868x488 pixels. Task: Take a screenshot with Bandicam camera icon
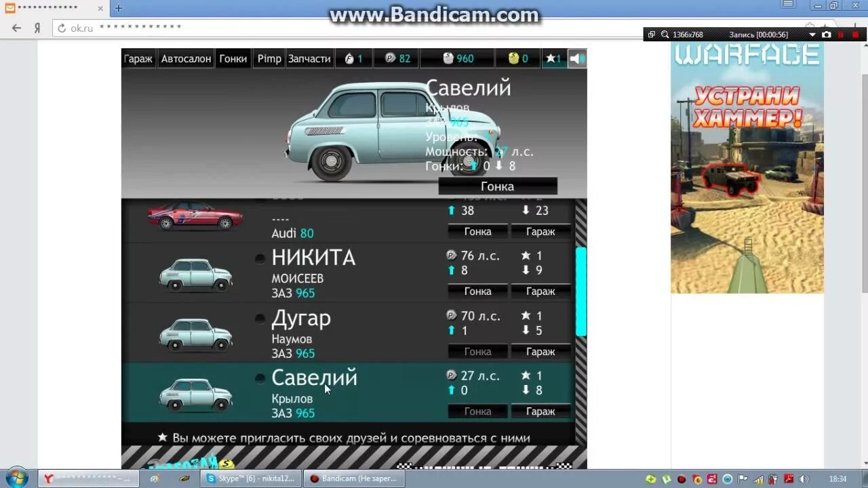point(826,34)
